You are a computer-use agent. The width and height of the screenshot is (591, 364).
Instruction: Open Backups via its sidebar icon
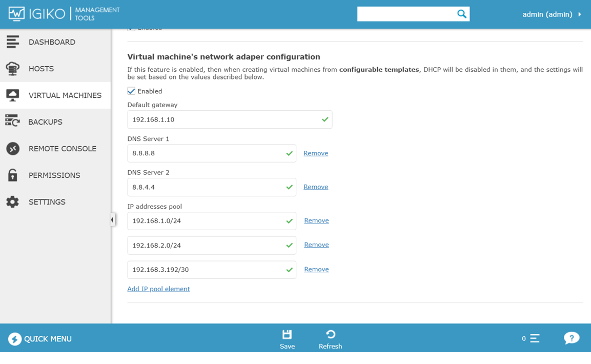point(13,122)
